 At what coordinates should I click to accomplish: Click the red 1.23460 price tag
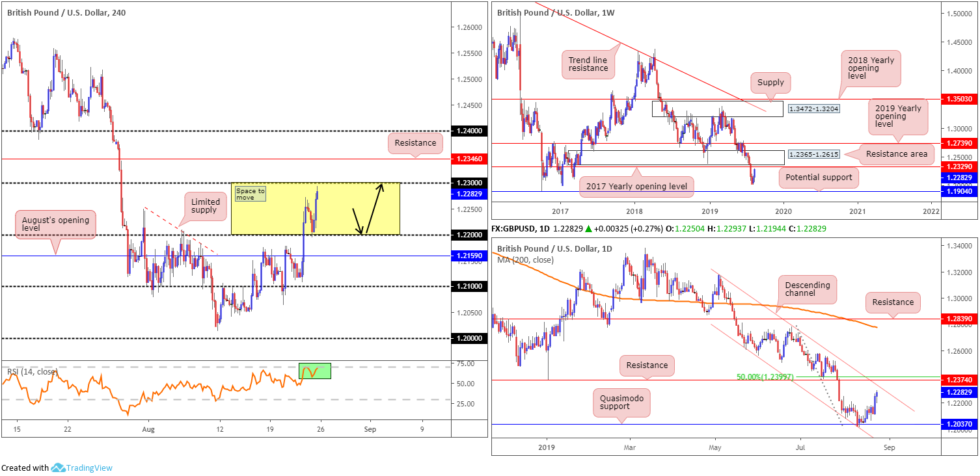(x=470, y=158)
